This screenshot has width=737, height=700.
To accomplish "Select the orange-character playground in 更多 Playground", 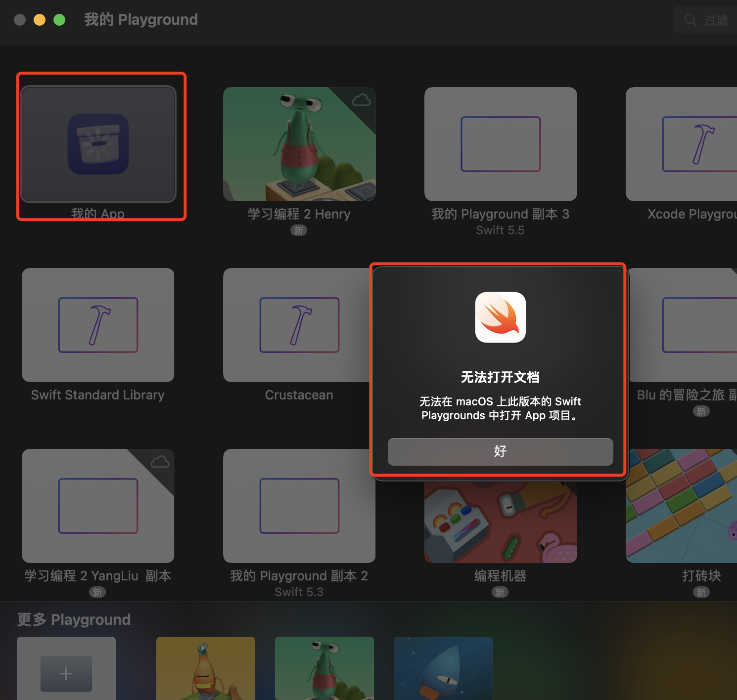I will coord(206,668).
